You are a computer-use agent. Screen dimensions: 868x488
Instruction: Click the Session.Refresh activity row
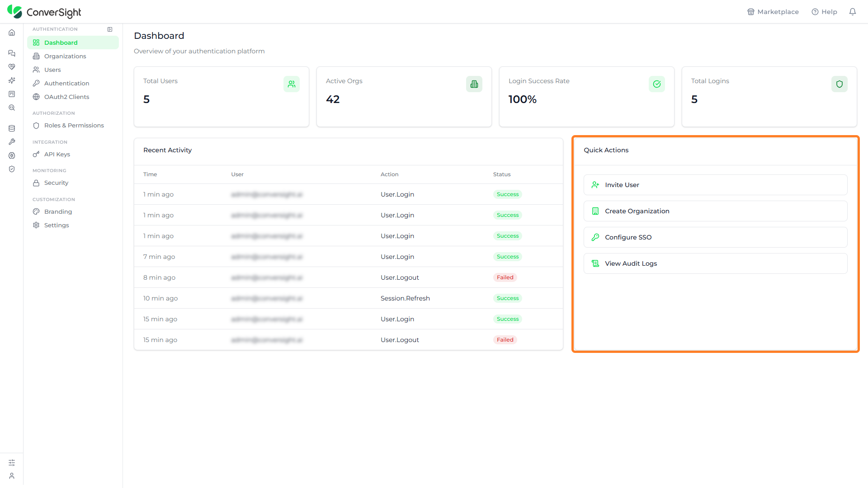click(x=349, y=298)
